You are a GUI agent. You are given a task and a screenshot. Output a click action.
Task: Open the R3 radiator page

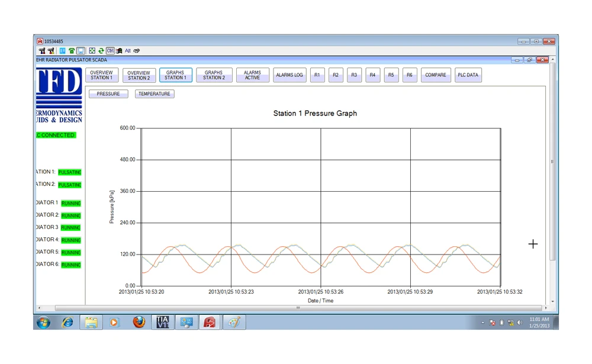pyautogui.click(x=354, y=75)
